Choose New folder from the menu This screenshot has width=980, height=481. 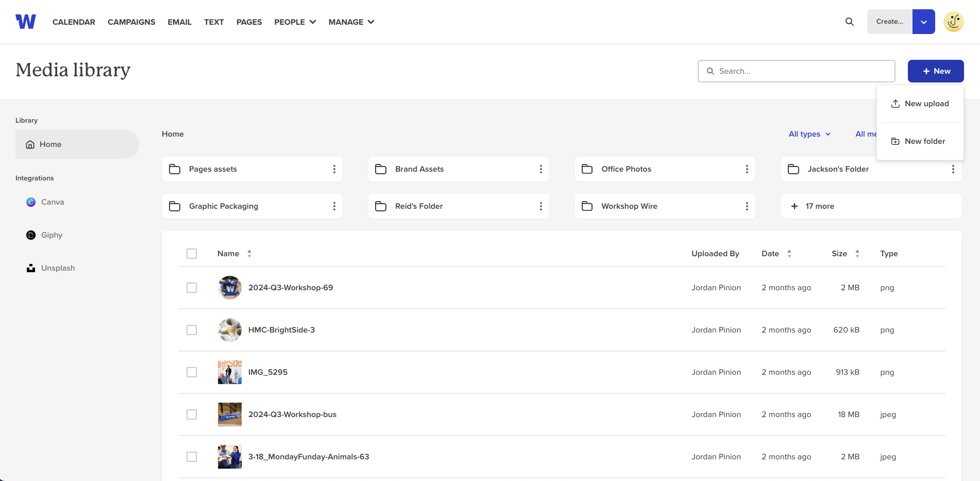(x=920, y=141)
